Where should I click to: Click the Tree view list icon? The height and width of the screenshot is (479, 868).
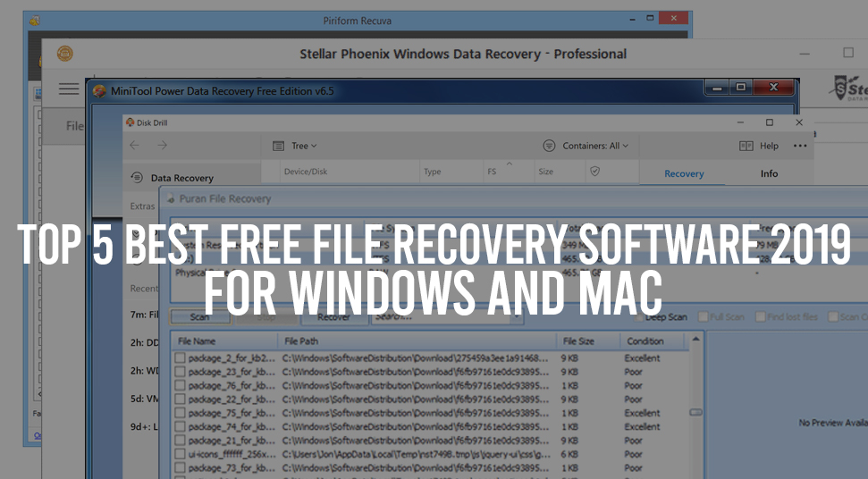(x=278, y=146)
